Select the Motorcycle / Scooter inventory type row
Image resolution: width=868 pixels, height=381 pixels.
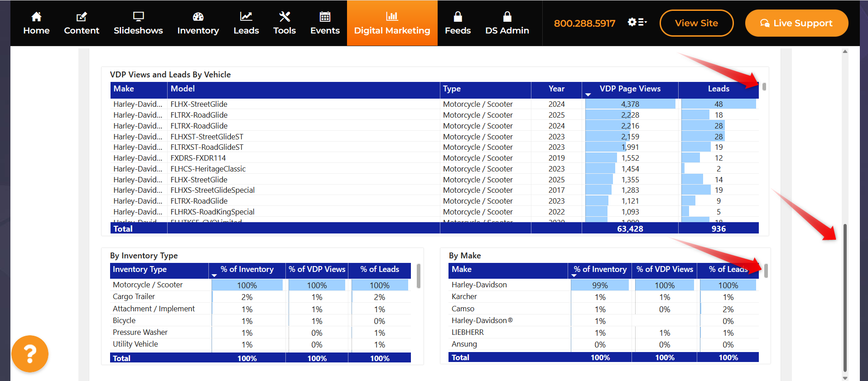pyautogui.click(x=260, y=285)
